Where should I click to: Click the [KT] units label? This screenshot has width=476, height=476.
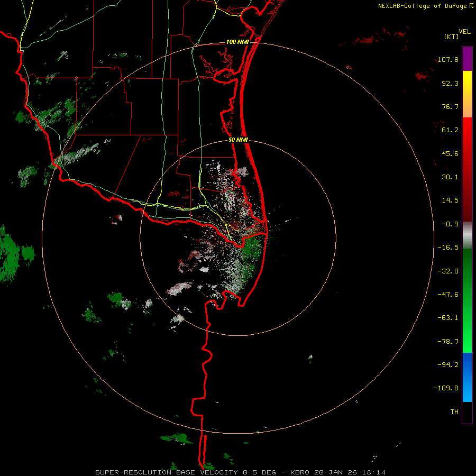coord(452,36)
